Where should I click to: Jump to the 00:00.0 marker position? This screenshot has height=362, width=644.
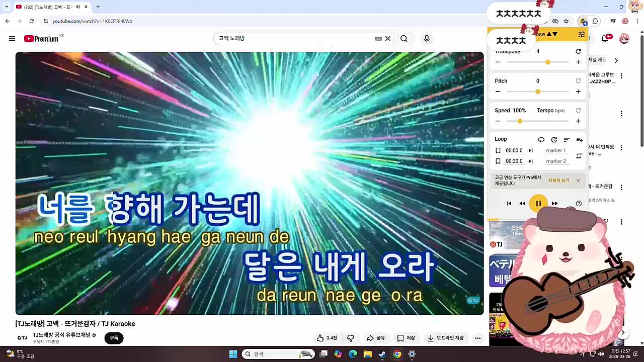pos(530,150)
